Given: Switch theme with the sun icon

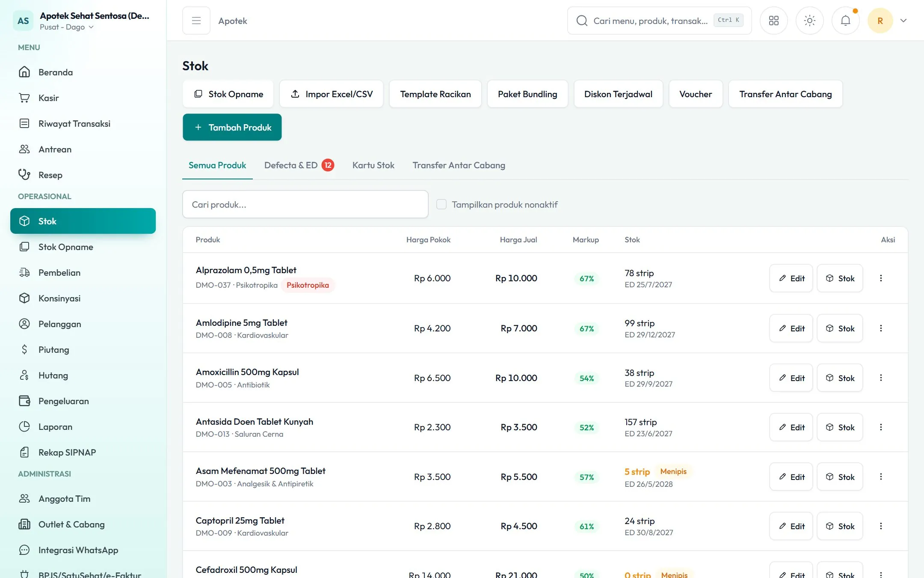Looking at the screenshot, I should point(809,21).
